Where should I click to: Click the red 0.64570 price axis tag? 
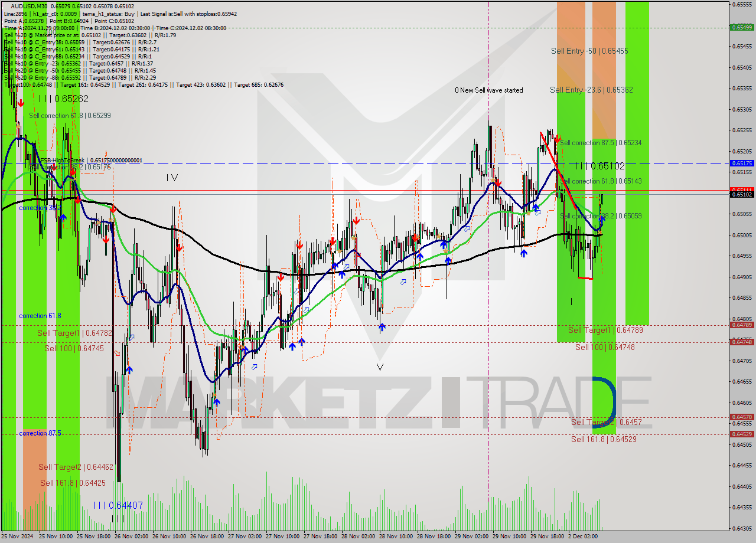pyautogui.click(x=742, y=417)
